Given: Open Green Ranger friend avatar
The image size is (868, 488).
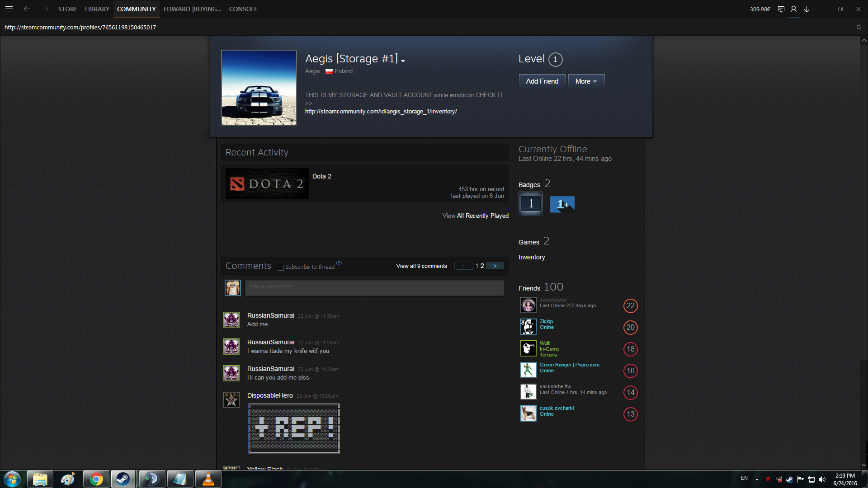Looking at the screenshot, I should pos(528,370).
